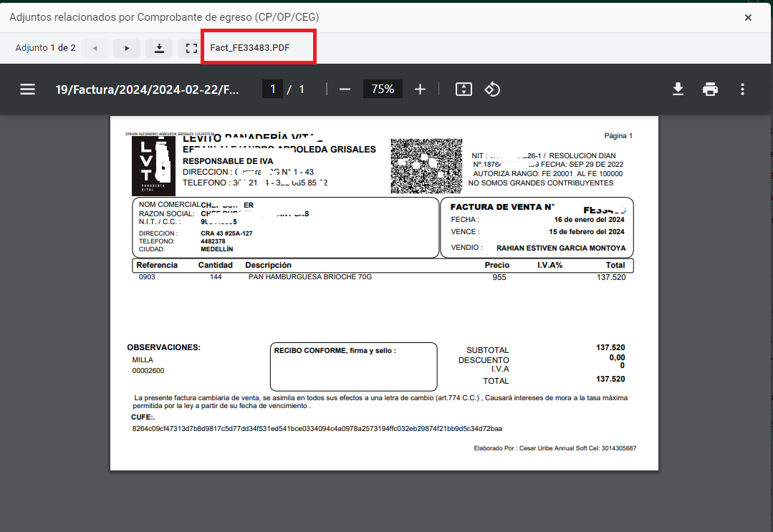Click the zoom out minus button

pyautogui.click(x=345, y=90)
